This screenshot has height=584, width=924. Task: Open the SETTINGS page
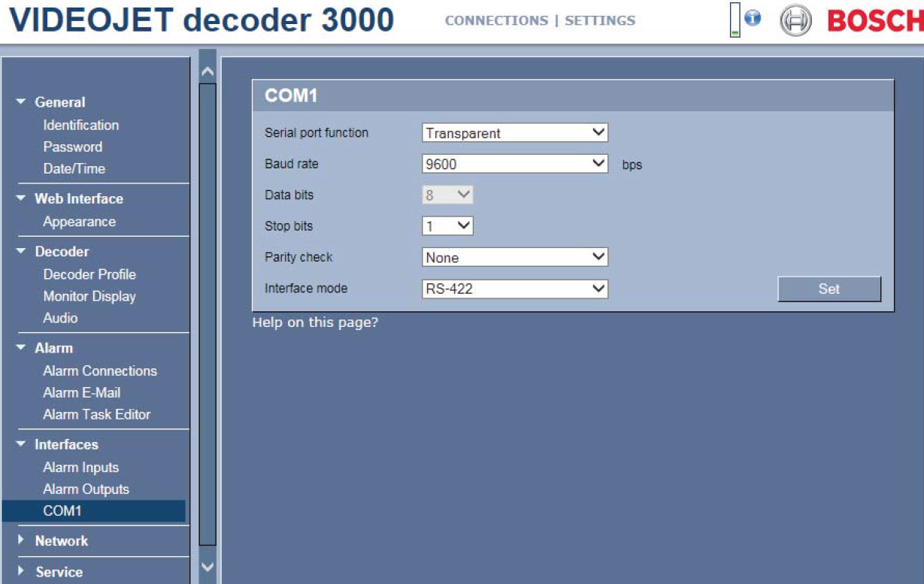pos(600,21)
